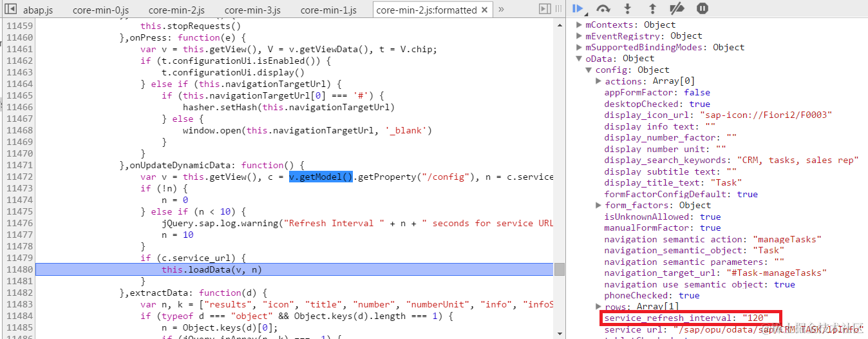The height and width of the screenshot is (339, 868).
Task: Expand the mContexts object
Action: tap(579, 24)
